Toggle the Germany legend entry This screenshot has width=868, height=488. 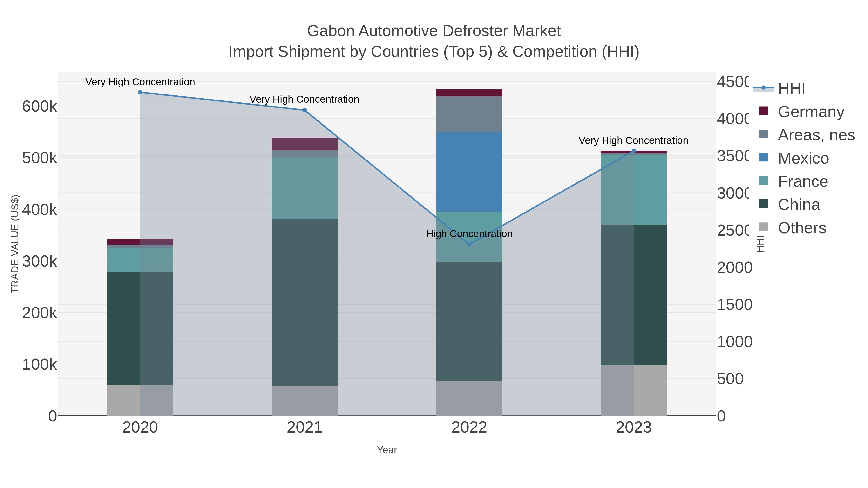(x=802, y=112)
